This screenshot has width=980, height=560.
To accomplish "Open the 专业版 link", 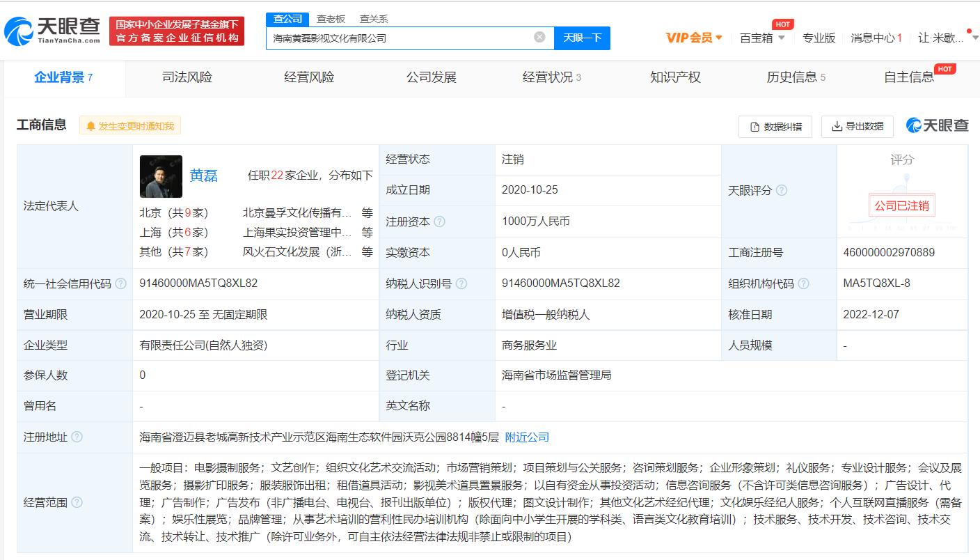I will [x=819, y=38].
